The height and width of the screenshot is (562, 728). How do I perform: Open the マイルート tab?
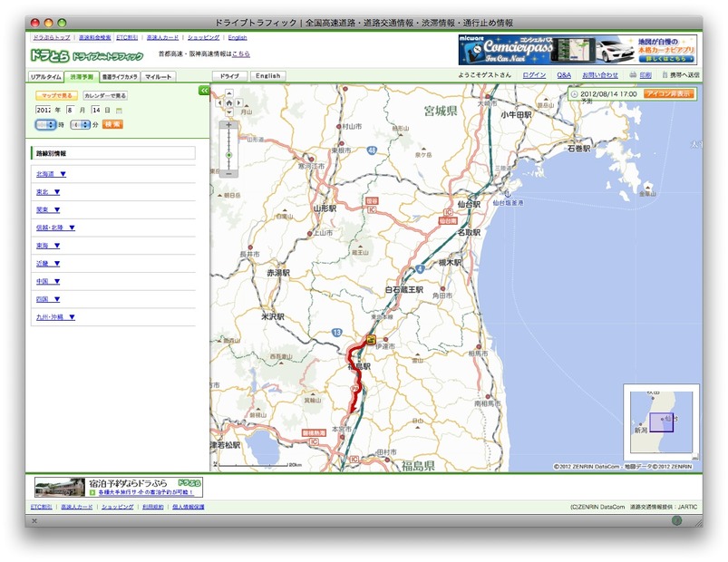coord(159,77)
